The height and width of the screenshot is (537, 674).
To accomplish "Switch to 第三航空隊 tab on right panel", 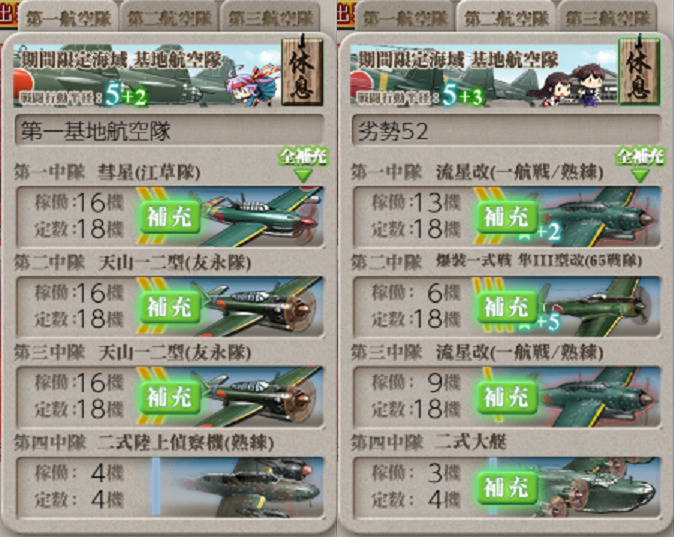I will [608, 18].
